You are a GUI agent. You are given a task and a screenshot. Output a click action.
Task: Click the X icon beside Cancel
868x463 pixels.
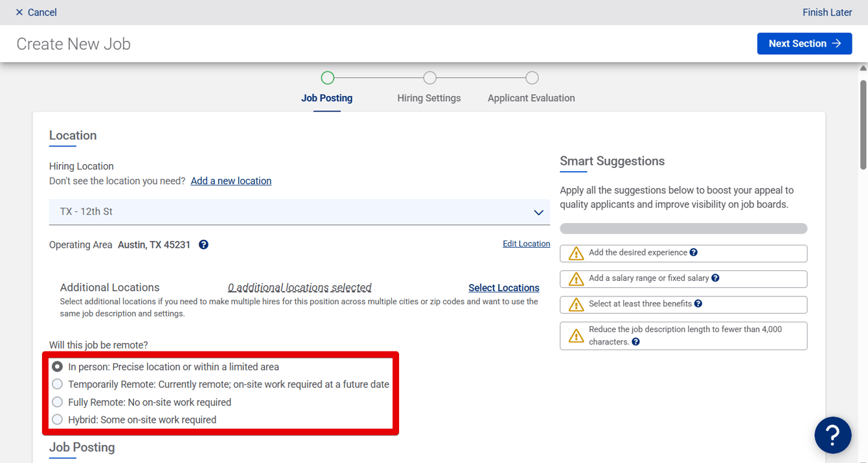tap(19, 12)
